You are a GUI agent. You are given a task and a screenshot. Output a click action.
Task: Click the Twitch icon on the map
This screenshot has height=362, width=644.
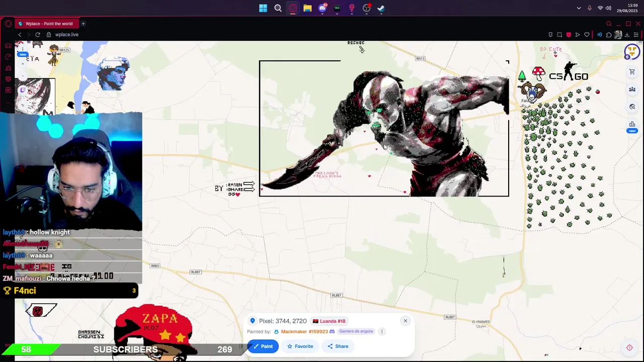(x=23, y=90)
